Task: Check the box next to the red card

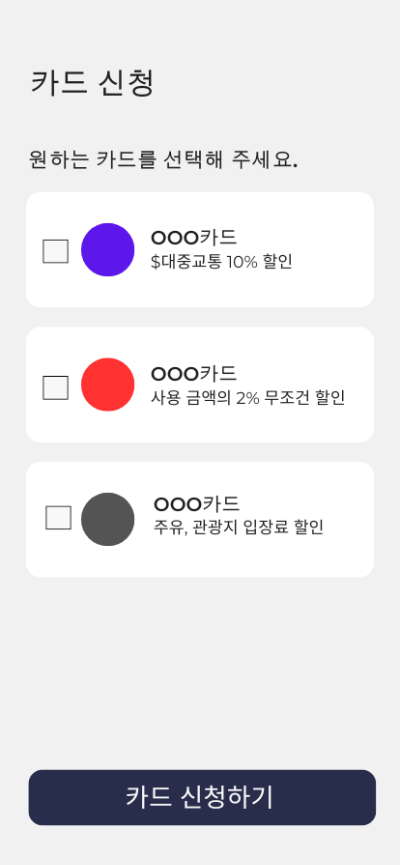Action: point(56,387)
